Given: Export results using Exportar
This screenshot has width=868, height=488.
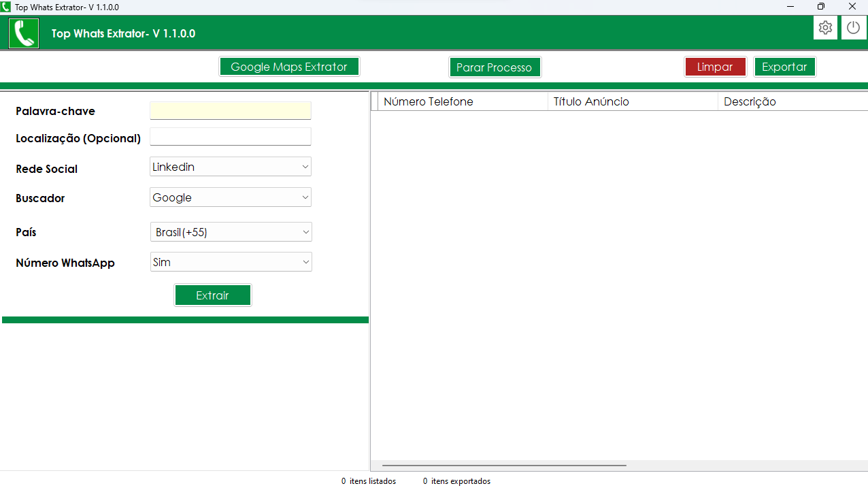Looking at the screenshot, I should tap(784, 67).
